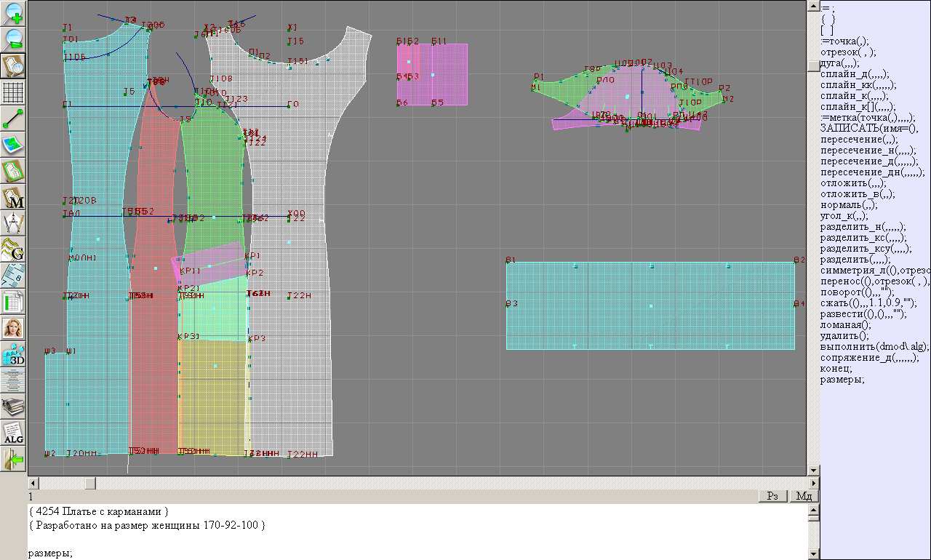This screenshot has height=560, width=931.
Task: Click the zoom out magnifier icon
Action: click(14, 39)
